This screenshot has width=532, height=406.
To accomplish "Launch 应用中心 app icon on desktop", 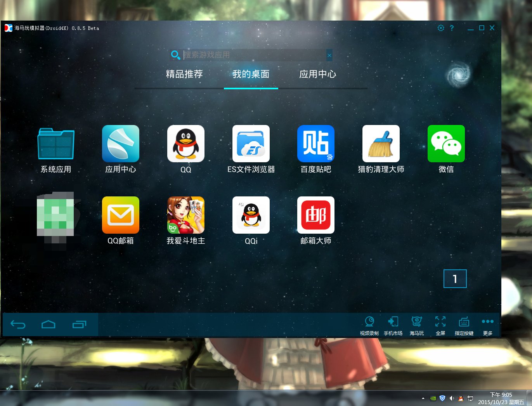I will point(121,144).
